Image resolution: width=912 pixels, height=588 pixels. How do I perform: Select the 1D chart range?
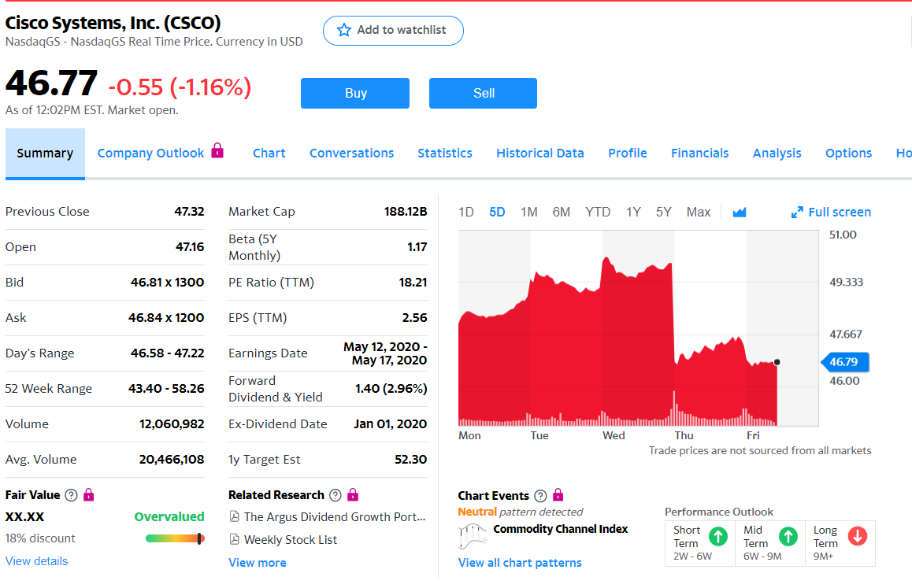click(466, 213)
